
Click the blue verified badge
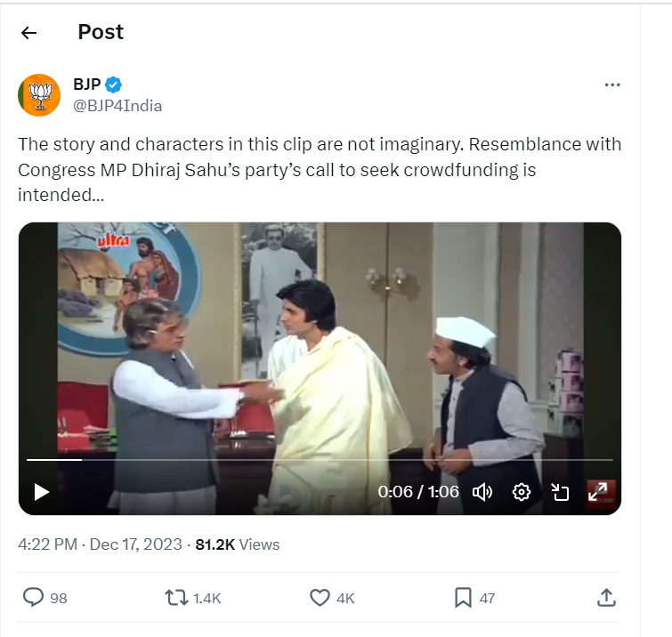[114, 85]
